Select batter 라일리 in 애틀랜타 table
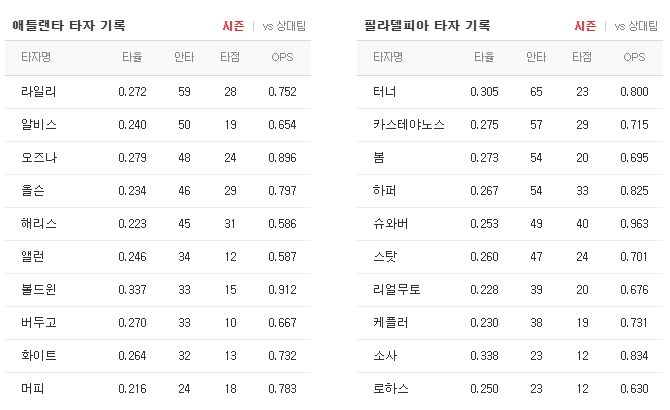This screenshot has height=410, width=670. pyautogui.click(x=39, y=91)
